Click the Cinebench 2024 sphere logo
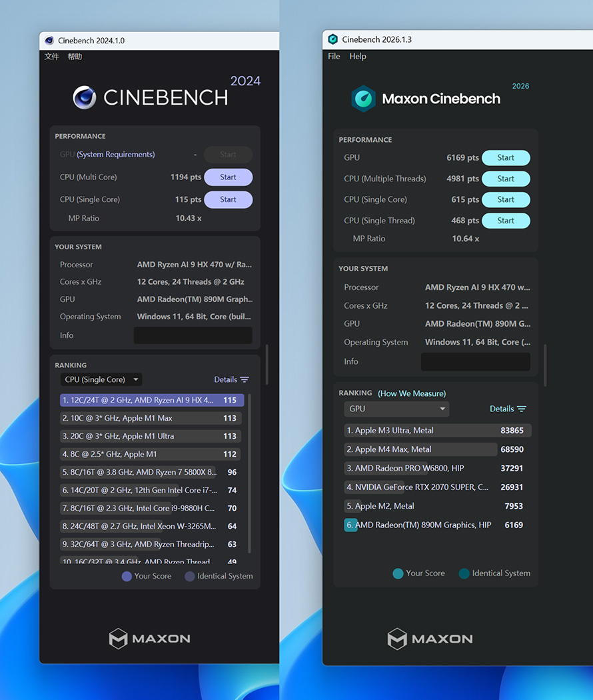This screenshot has width=593, height=700. [x=85, y=97]
